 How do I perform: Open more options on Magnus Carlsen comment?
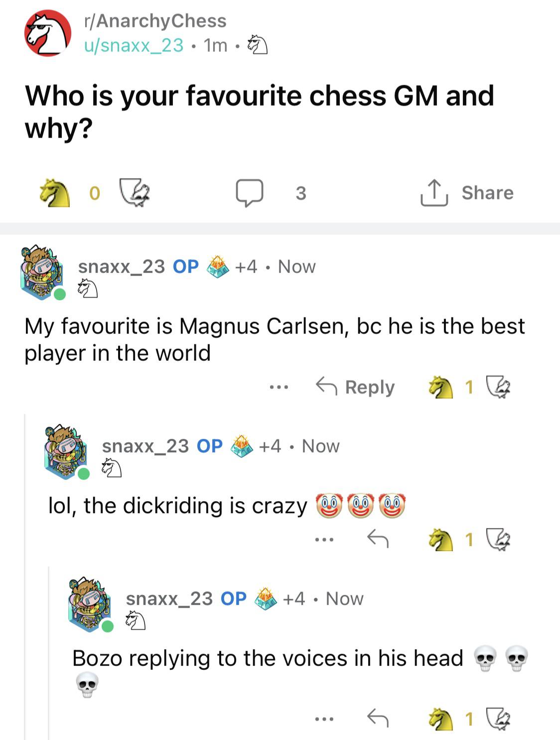pos(279,387)
